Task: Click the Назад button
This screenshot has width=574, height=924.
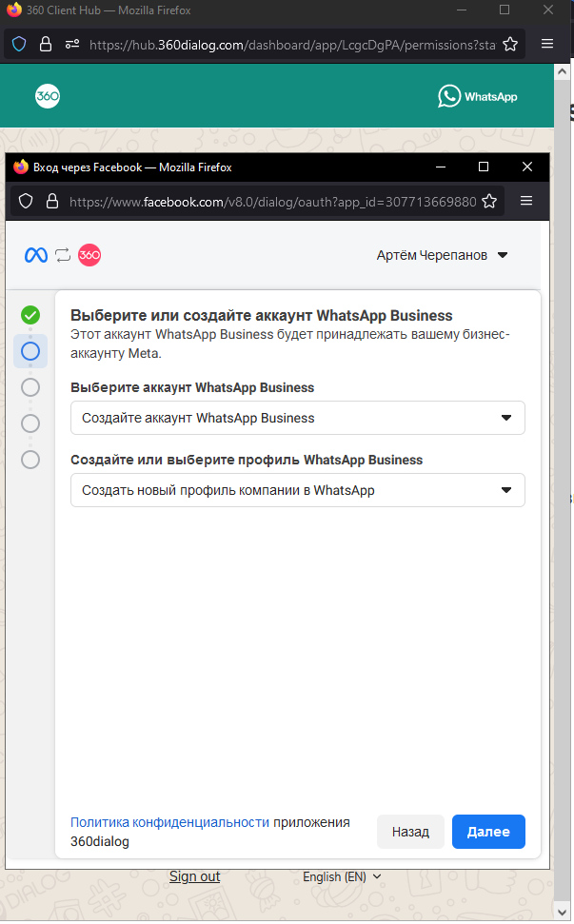Action: 411,832
